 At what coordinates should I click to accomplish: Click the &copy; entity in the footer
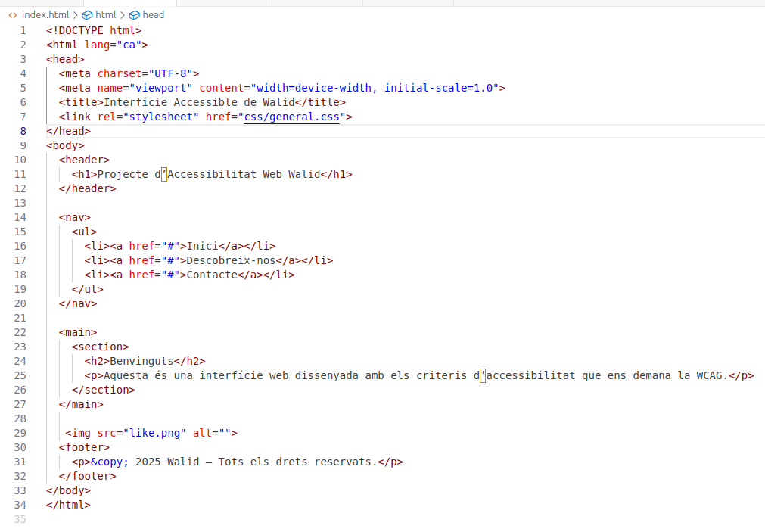110,462
